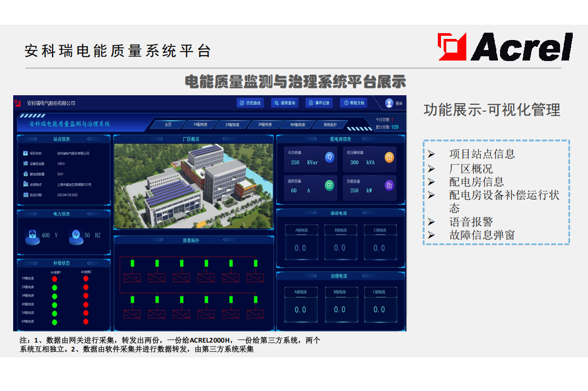Open the 1#配电室 tab
This screenshot has width=588, height=391.
point(200,124)
